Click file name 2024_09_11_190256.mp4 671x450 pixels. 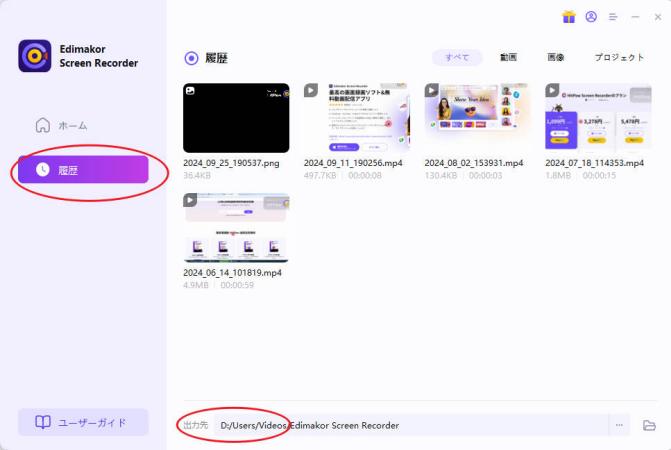353,163
